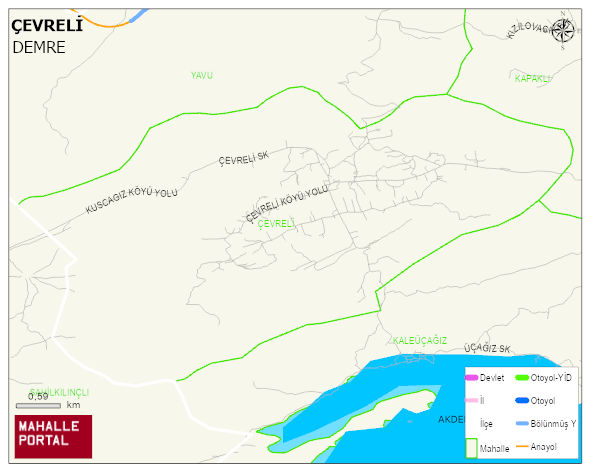Click the Devlet magenta legend swatch
This screenshot has width=591, height=472.
coord(472,377)
